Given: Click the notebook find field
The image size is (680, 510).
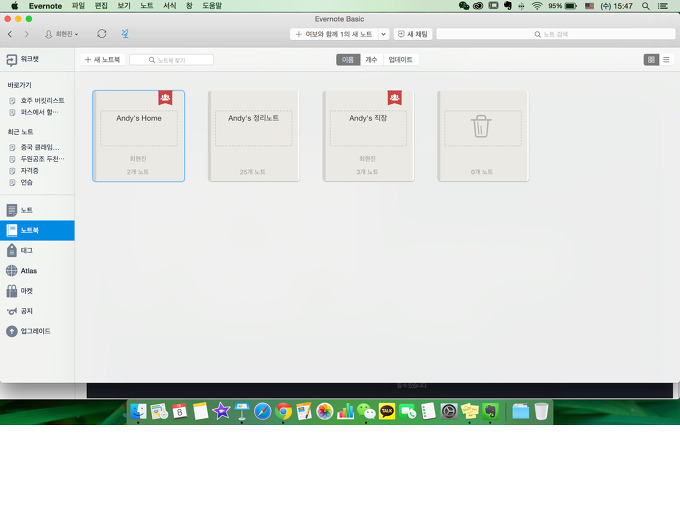Looking at the screenshot, I should point(171,60).
